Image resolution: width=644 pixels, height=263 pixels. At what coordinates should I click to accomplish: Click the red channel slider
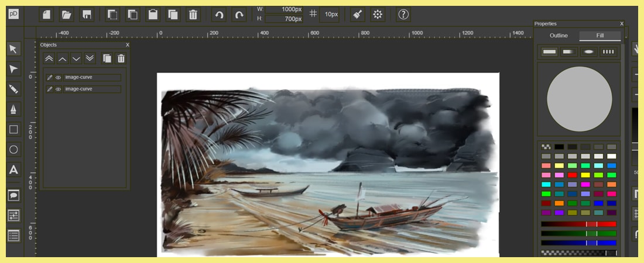[x=578, y=224]
